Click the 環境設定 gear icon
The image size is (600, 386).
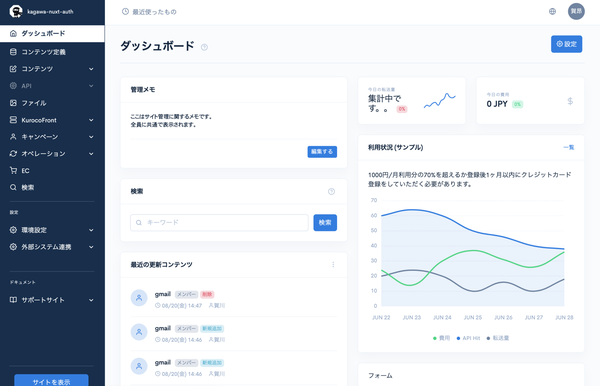point(13,230)
